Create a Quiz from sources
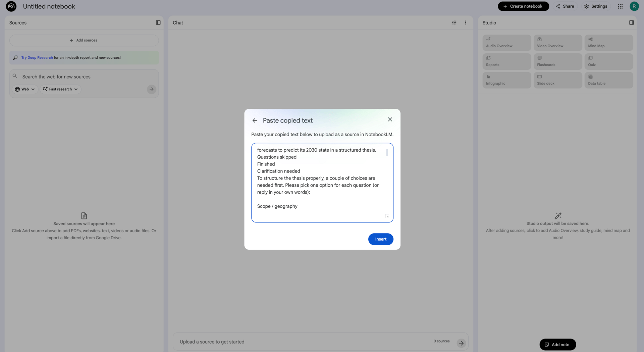Image resolution: width=644 pixels, height=352 pixels. (x=608, y=61)
